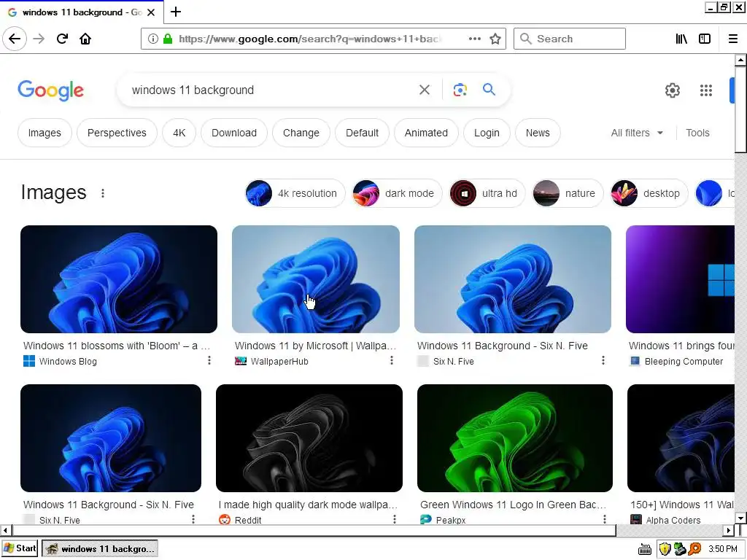Open Bleeping Computer purple wallpaper thumbnail
The height and width of the screenshot is (560, 747).
(x=680, y=279)
